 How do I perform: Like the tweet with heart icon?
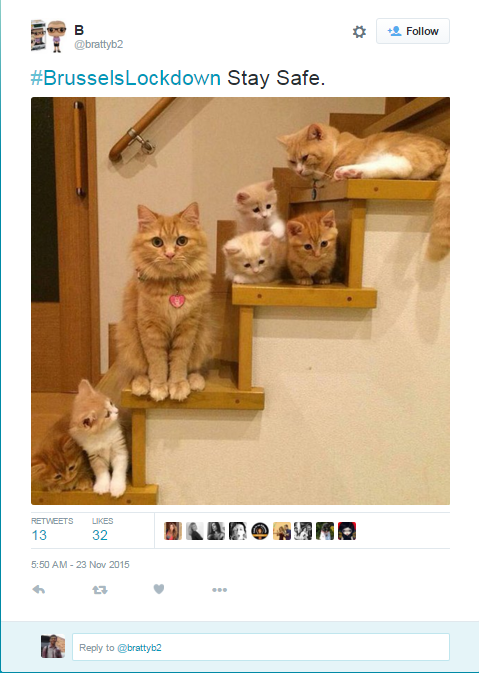[x=159, y=590]
